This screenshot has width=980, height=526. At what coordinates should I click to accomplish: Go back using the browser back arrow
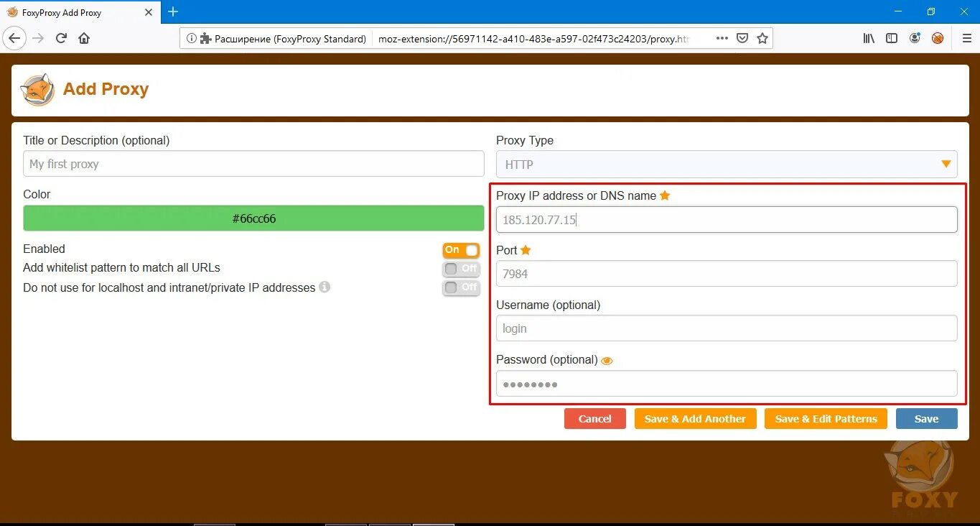coord(15,38)
